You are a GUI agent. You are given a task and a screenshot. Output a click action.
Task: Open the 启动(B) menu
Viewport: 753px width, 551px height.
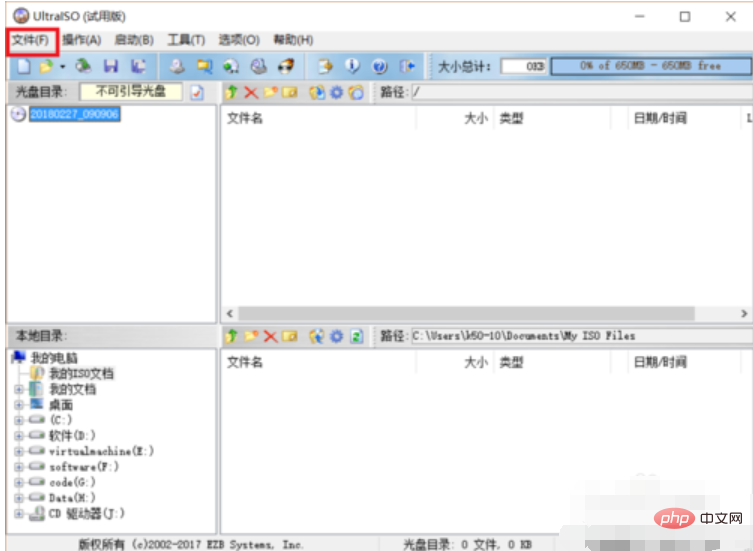tap(134, 40)
